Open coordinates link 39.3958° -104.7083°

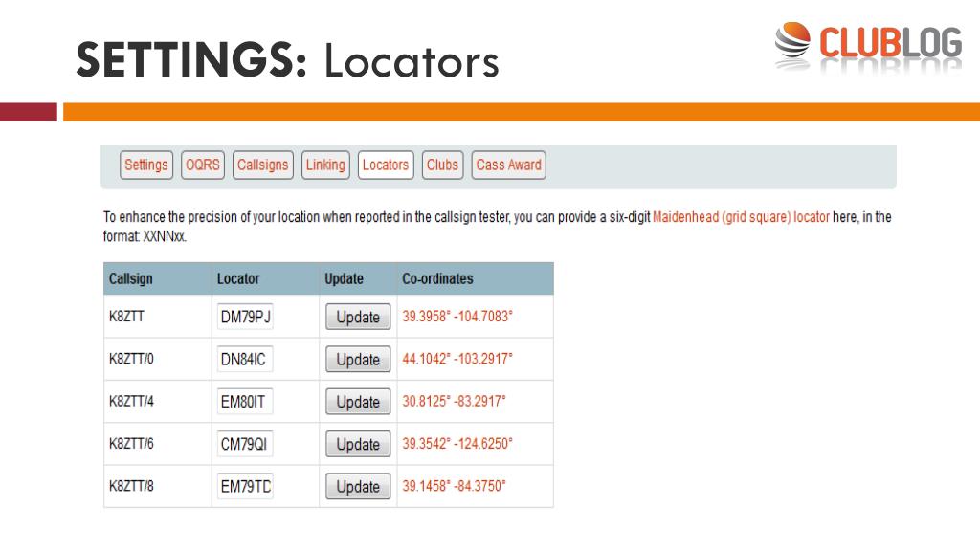coord(457,316)
